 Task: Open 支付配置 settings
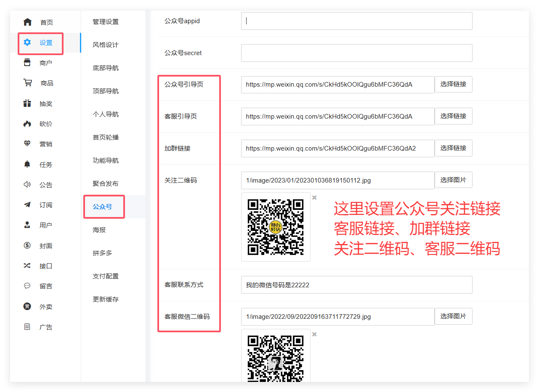[x=106, y=276]
